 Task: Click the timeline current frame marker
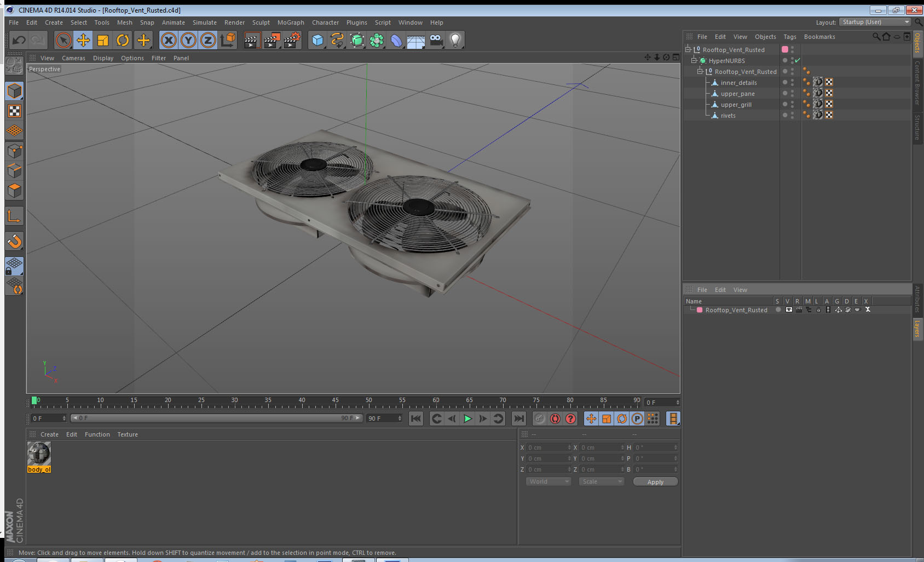tap(34, 400)
